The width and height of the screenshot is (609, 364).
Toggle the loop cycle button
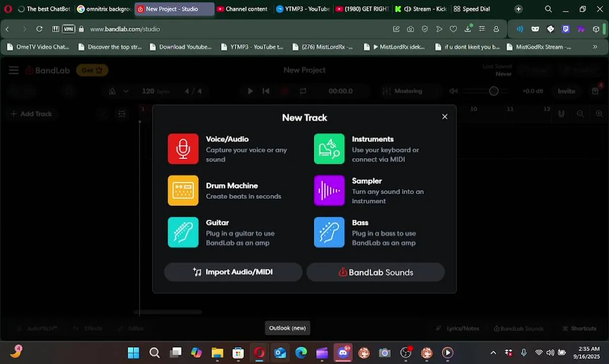coord(303,91)
